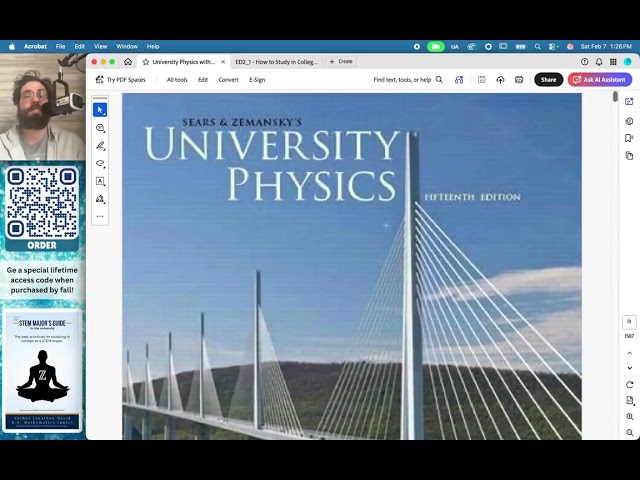Click Edit in Acrobat toolbar
This screenshot has width=640, height=480.
[203, 80]
